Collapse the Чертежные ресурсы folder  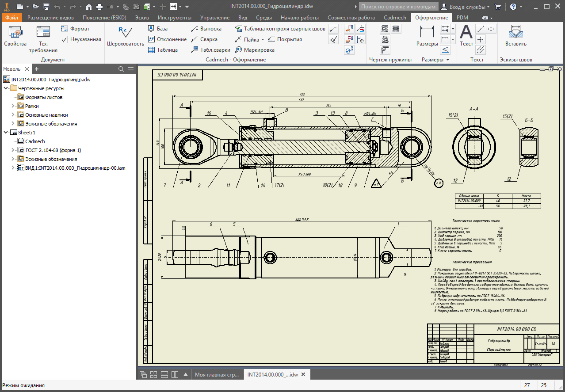click(x=6, y=88)
